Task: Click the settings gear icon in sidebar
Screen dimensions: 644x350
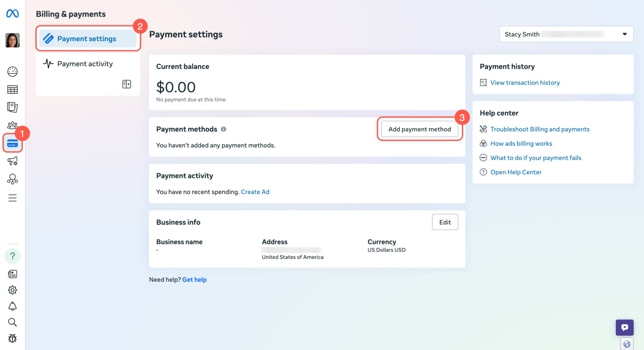Action: point(13,290)
